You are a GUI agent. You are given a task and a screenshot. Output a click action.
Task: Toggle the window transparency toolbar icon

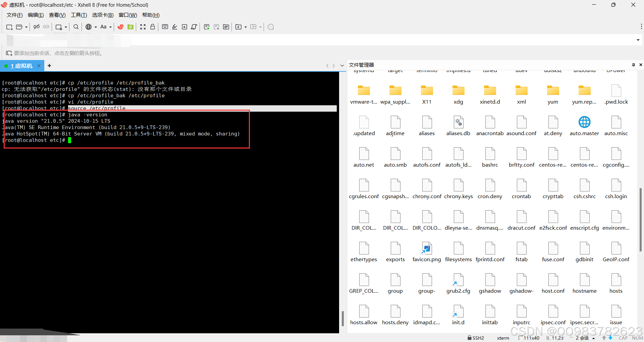tap(194, 27)
